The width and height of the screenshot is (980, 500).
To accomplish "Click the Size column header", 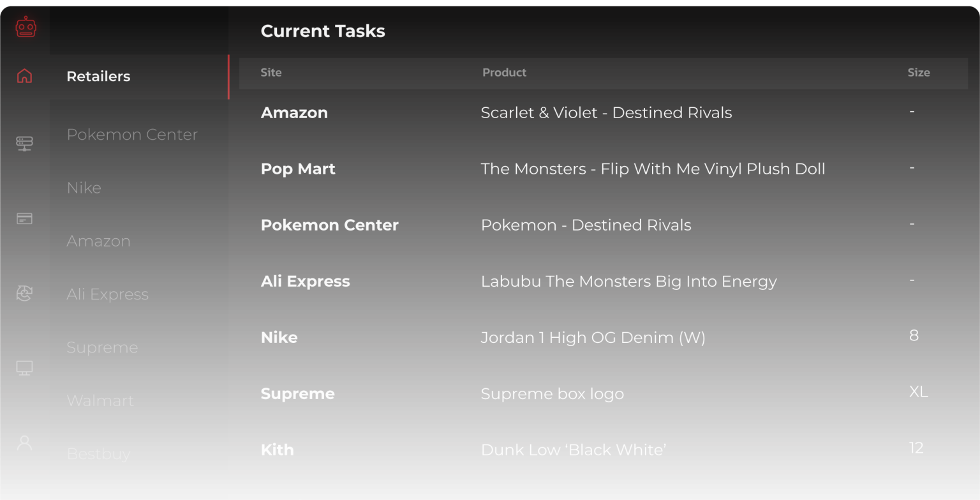I will [919, 72].
